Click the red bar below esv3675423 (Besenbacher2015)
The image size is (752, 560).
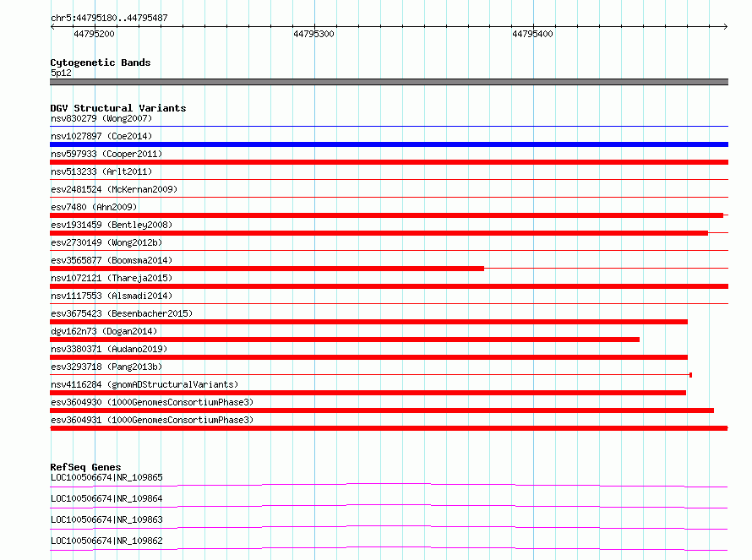(368, 322)
